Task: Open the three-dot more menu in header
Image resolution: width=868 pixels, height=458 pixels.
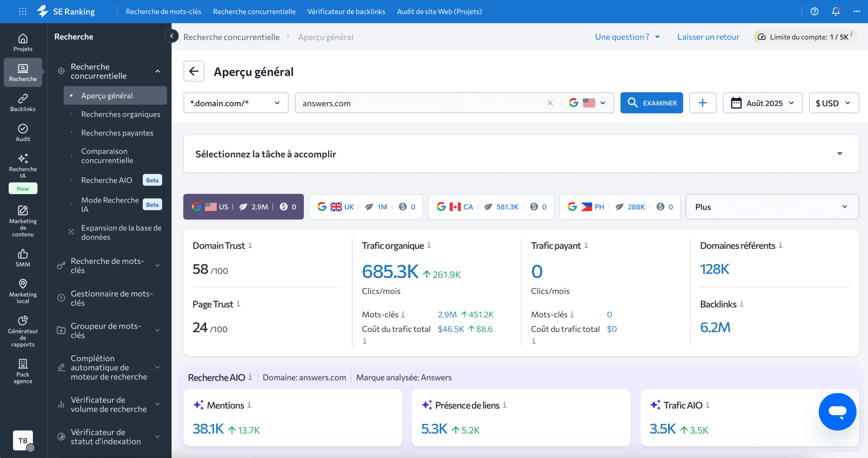Action: 857,12
